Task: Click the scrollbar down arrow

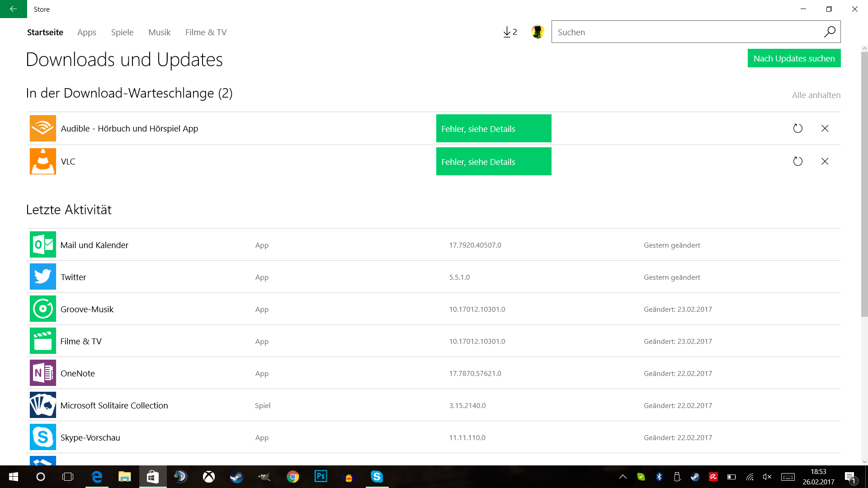Action: 864,462
